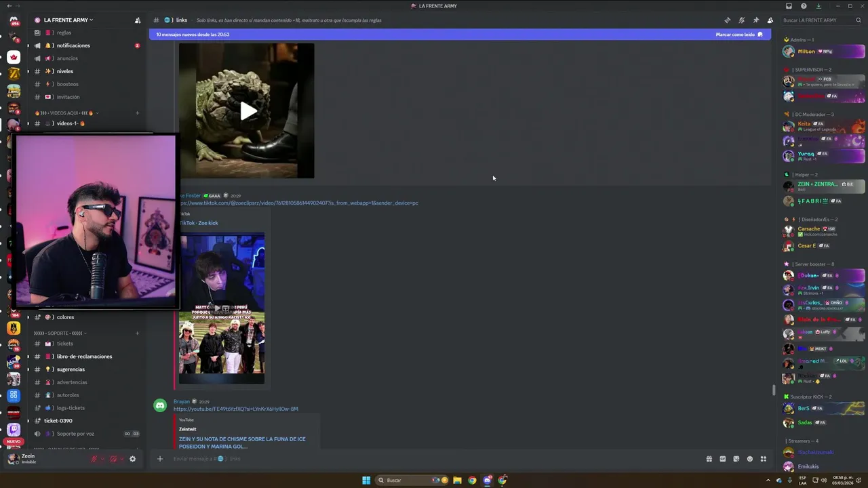Open the niveles channel
Screen dimensions: 868x488
87,71
